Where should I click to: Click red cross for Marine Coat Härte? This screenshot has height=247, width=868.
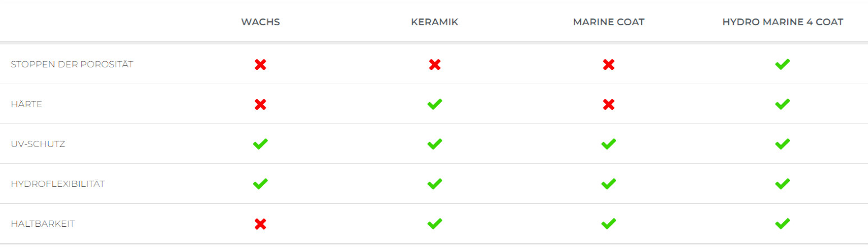point(608,104)
